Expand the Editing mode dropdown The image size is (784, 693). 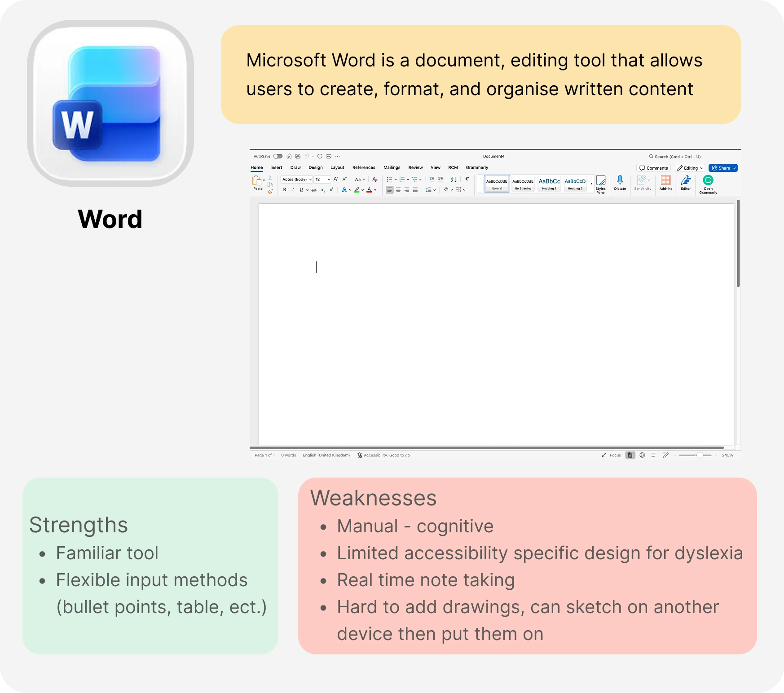click(690, 168)
